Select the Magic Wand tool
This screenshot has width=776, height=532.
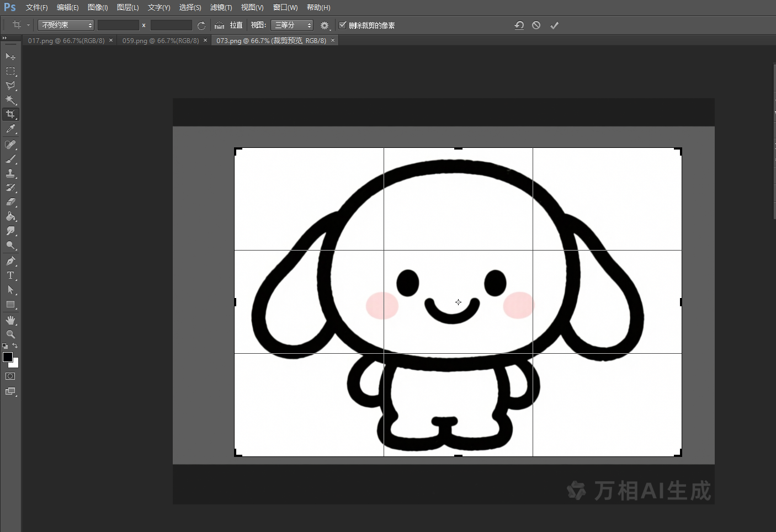click(10, 100)
